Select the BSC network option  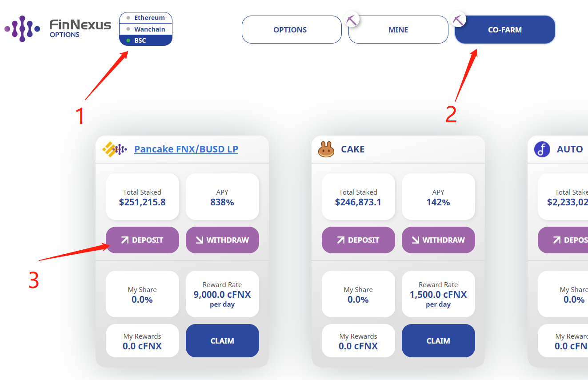pyautogui.click(x=146, y=40)
